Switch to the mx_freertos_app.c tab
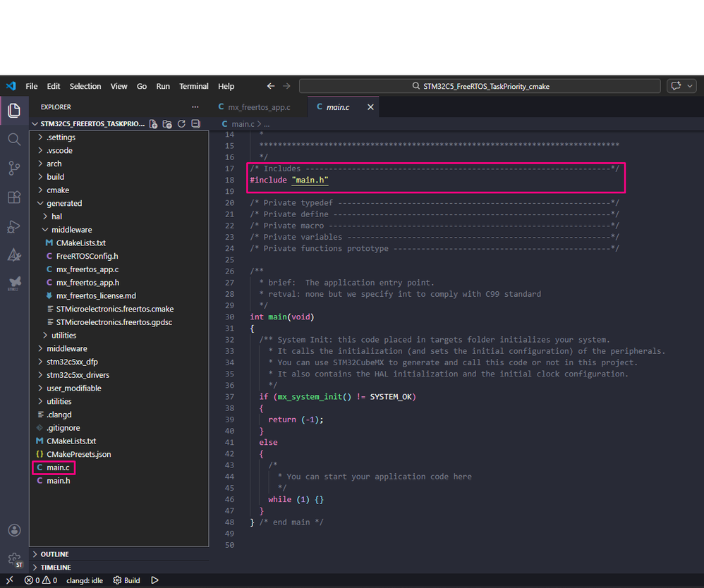704x588 pixels. click(x=258, y=107)
